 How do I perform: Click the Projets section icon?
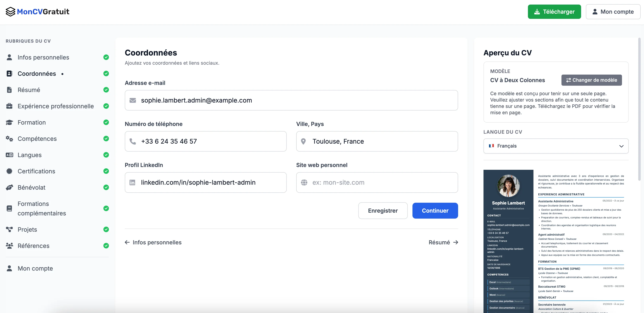(x=10, y=229)
